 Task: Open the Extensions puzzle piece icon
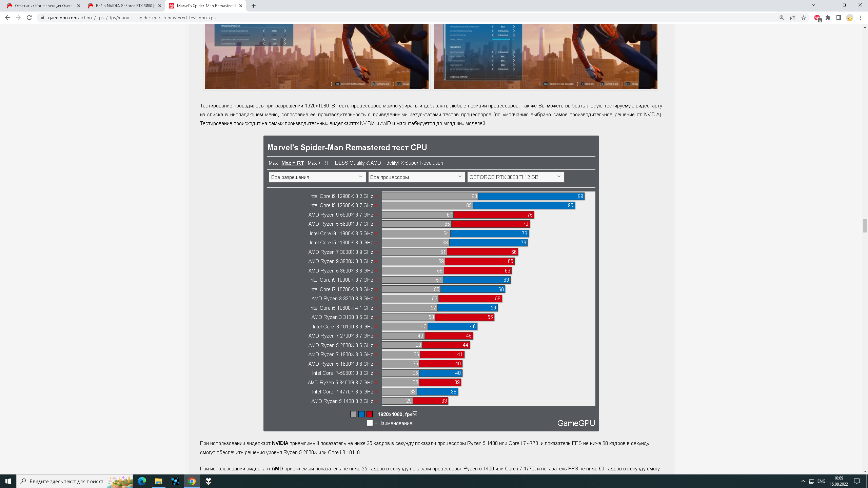(x=828, y=18)
